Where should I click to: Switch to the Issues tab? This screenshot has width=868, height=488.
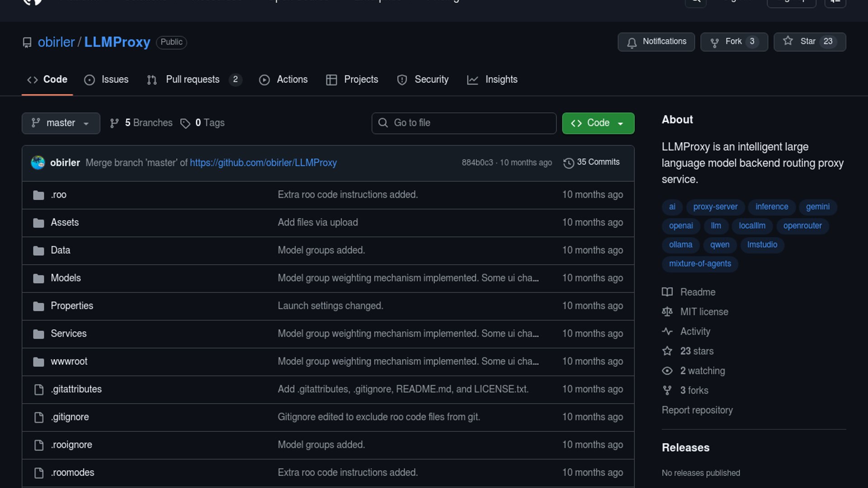[107, 80]
